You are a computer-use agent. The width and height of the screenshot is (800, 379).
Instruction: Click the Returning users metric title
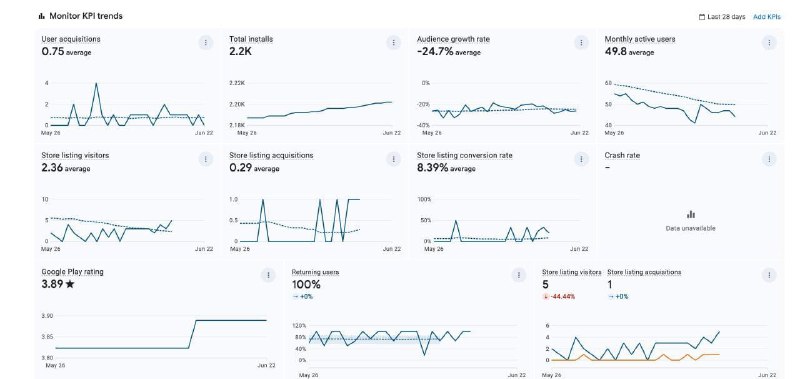pos(315,272)
